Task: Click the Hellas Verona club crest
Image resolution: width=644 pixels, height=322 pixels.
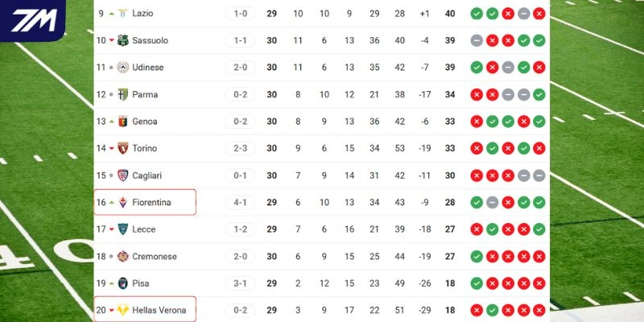Action: tap(123, 311)
